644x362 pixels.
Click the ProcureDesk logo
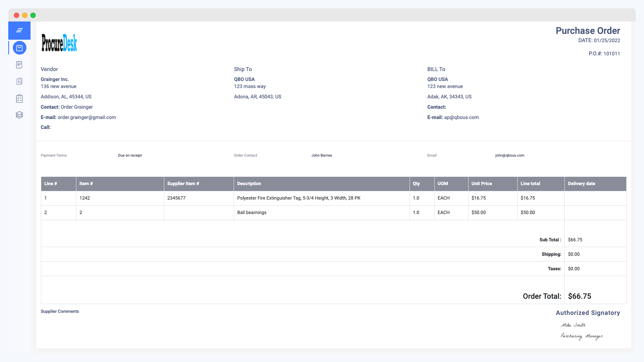point(59,43)
